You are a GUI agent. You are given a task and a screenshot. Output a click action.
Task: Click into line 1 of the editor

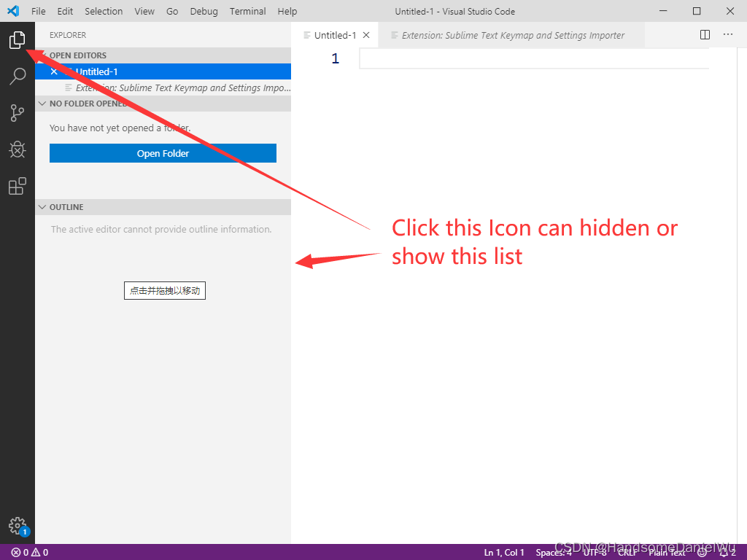click(533, 58)
